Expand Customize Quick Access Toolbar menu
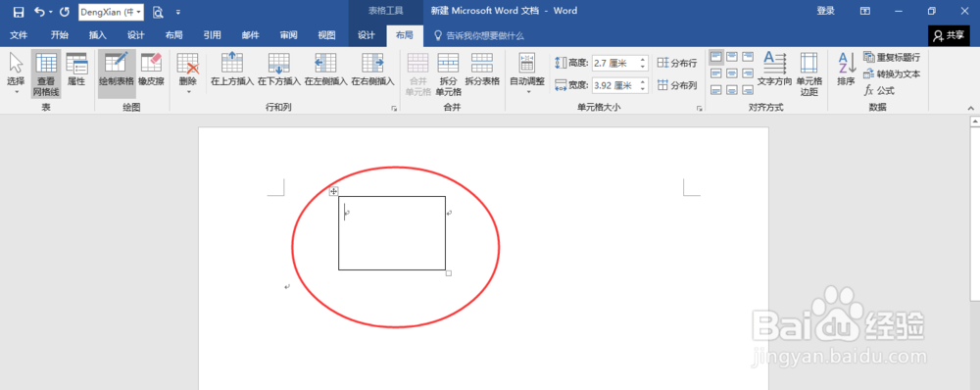The image size is (980, 390). point(178,12)
